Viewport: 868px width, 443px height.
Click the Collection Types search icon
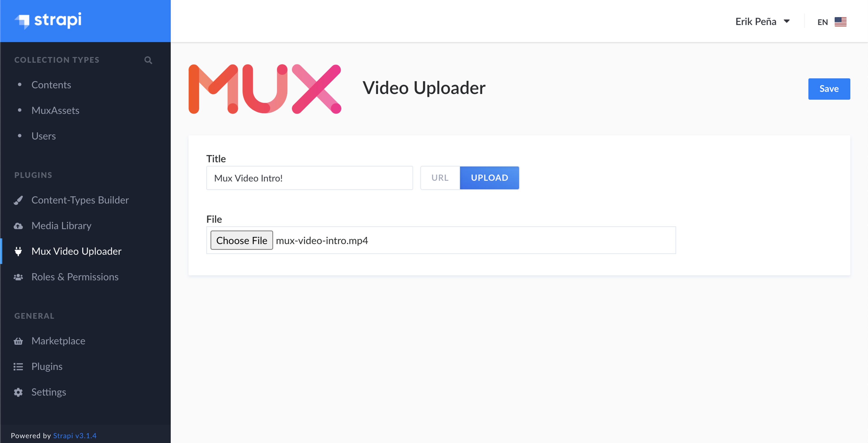[148, 59]
